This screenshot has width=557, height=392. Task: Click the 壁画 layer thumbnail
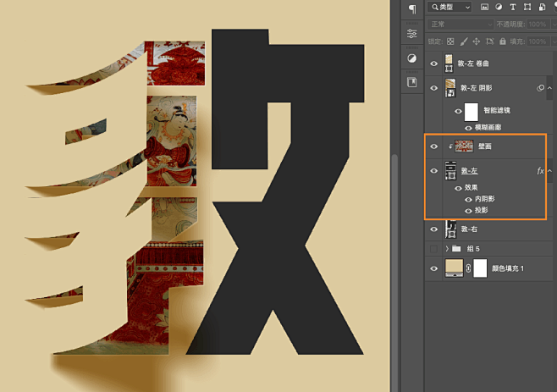(464, 146)
